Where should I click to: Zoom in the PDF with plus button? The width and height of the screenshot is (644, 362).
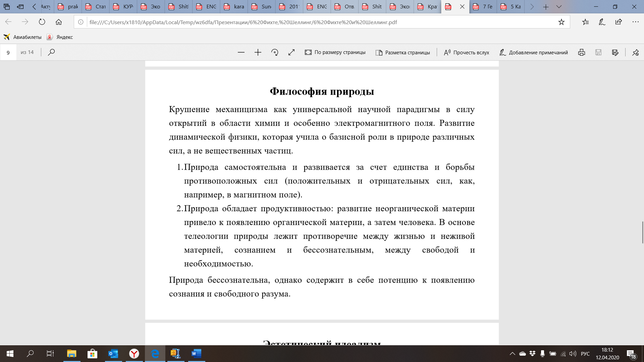tap(258, 52)
